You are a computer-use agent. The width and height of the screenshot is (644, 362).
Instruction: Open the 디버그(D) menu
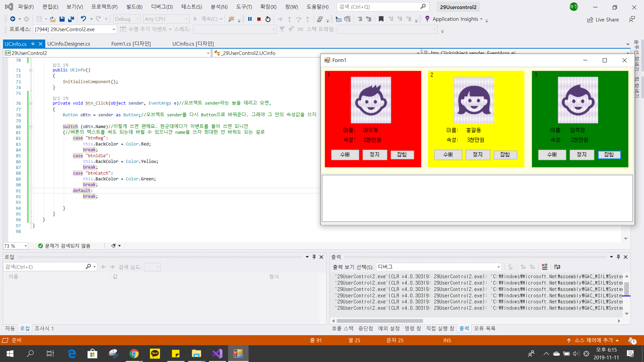pos(162,7)
